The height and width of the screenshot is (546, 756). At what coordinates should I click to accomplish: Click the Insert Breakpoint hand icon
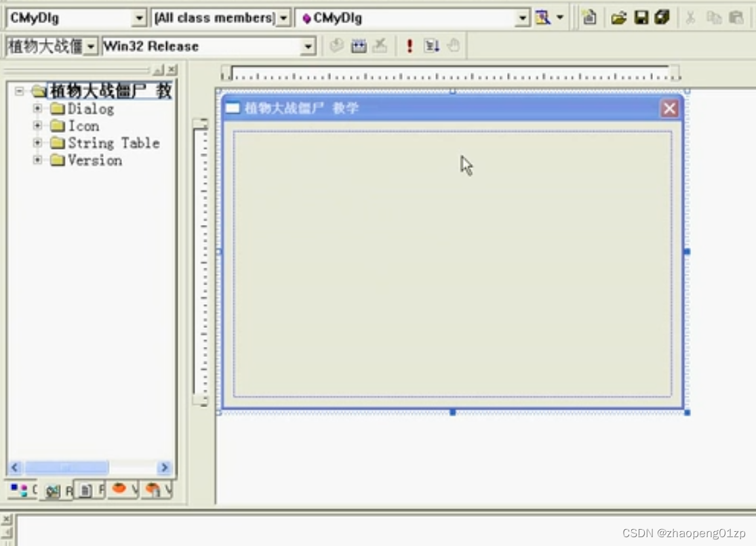(453, 46)
